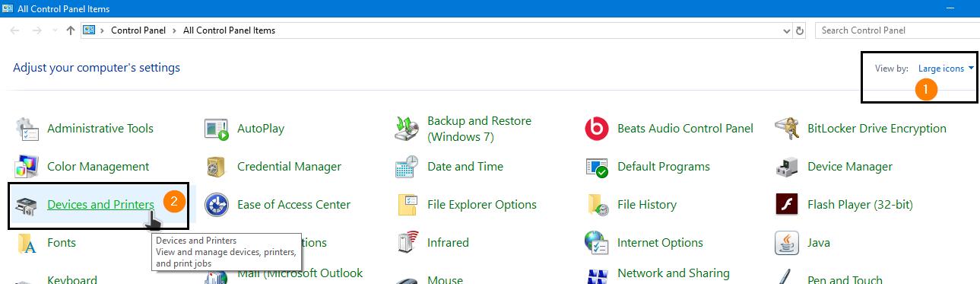This screenshot has height=284, width=980.
Task: Open the Device Manager link
Action: pyautogui.click(x=850, y=167)
